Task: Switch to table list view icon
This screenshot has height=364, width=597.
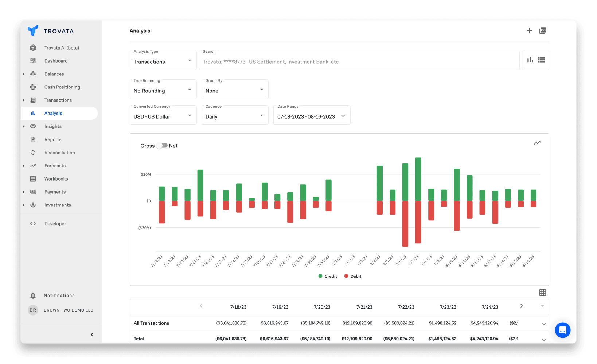Action: click(x=542, y=60)
